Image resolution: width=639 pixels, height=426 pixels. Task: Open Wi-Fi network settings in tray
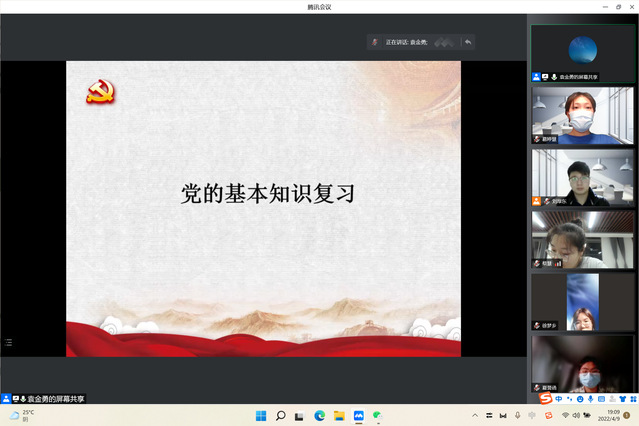(x=565, y=415)
